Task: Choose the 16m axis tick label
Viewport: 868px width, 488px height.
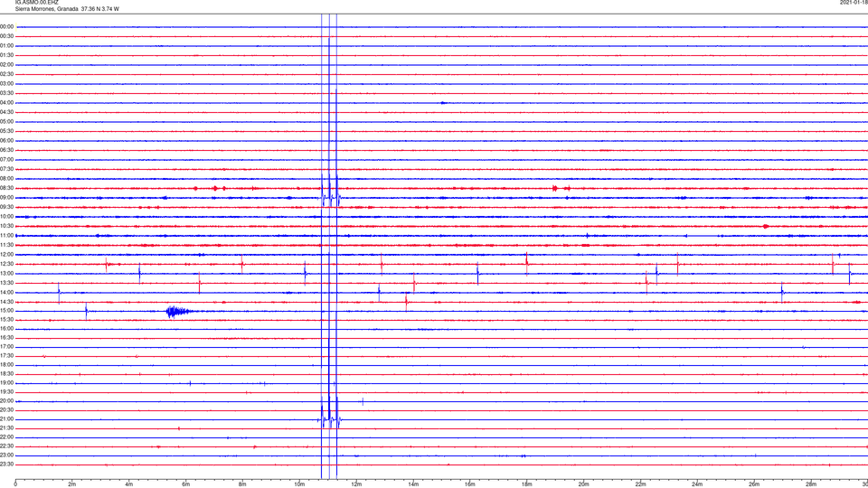Action: pos(469,484)
